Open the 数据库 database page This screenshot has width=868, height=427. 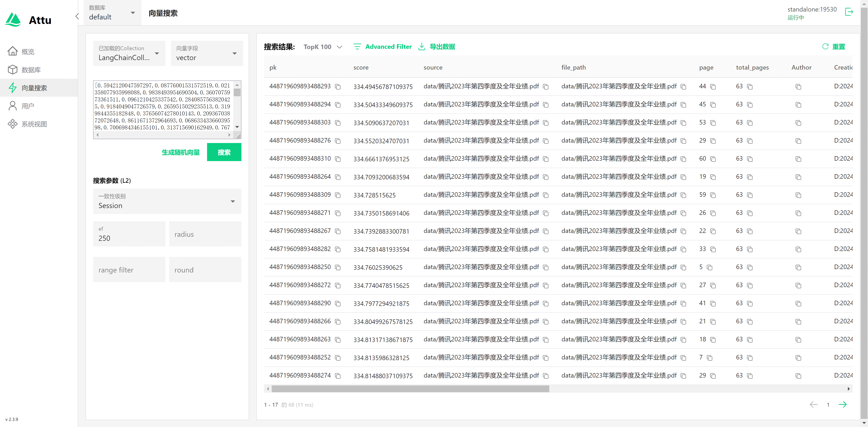pyautogui.click(x=39, y=70)
